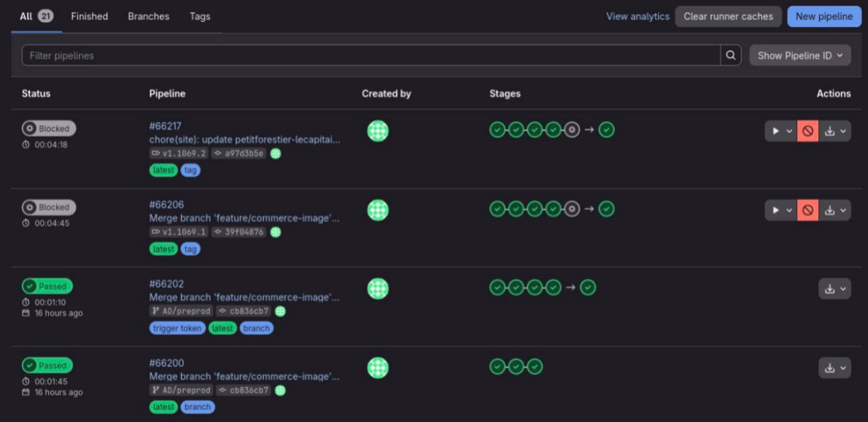The image size is (868, 422).
Task: Click manual stage icon in pipeline #66206
Action: click(x=572, y=209)
